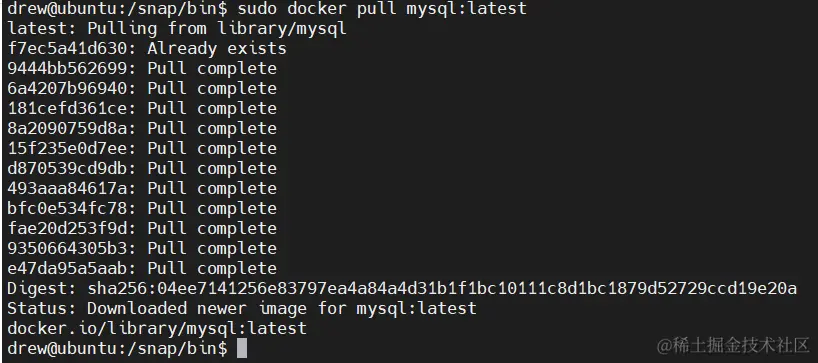Click the docker.io/library/mysql:latest text
Viewport: 818px width, 363px height.
(x=157, y=328)
